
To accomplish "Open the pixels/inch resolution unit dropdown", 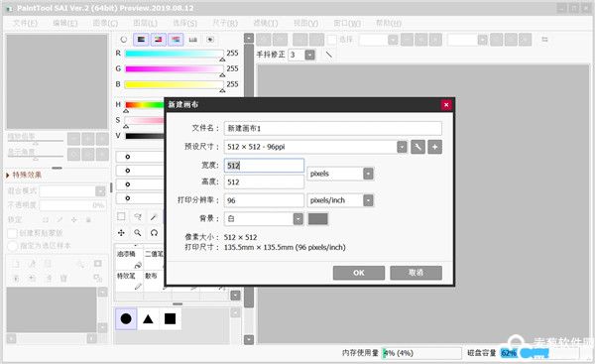I will point(368,200).
